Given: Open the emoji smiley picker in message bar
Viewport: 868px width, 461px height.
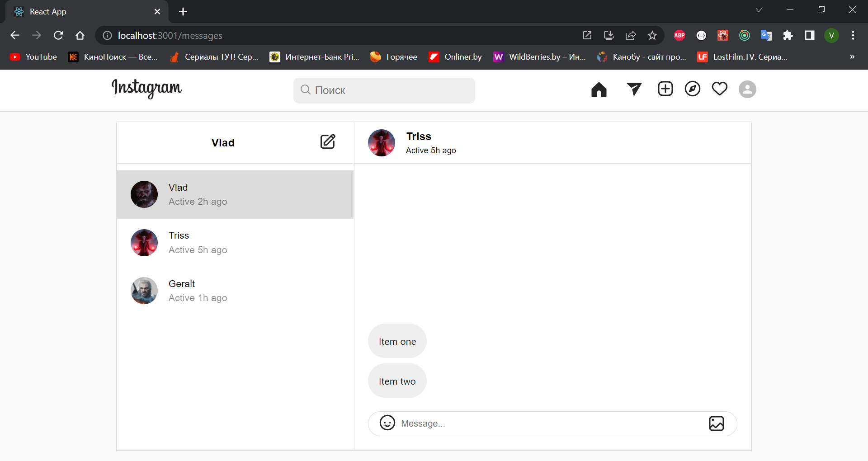Looking at the screenshot, I should [x=387, y=423].
